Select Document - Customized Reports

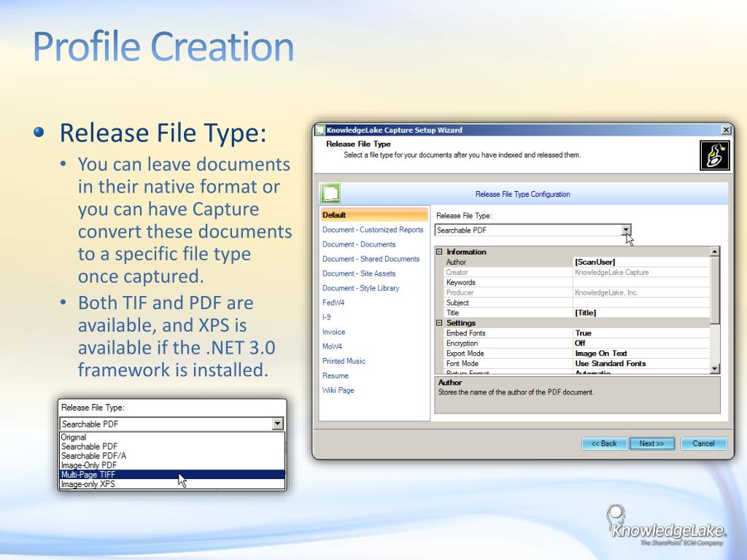click(373, 230)
